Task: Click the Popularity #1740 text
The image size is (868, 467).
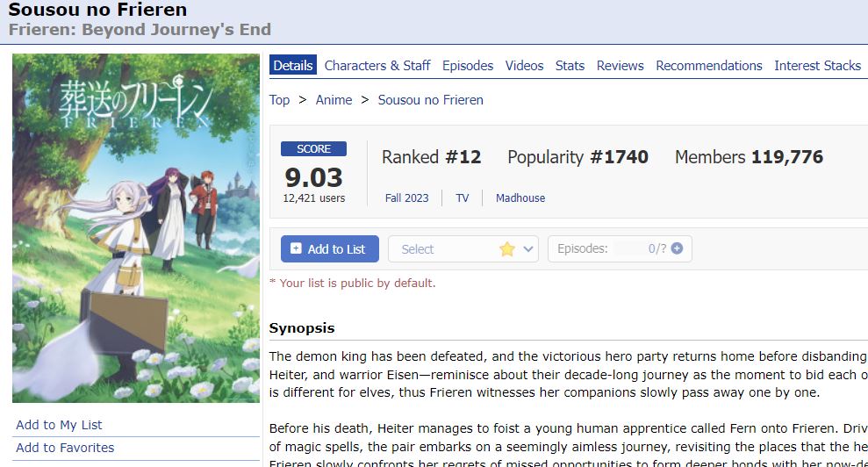Action: click(577, 157)
